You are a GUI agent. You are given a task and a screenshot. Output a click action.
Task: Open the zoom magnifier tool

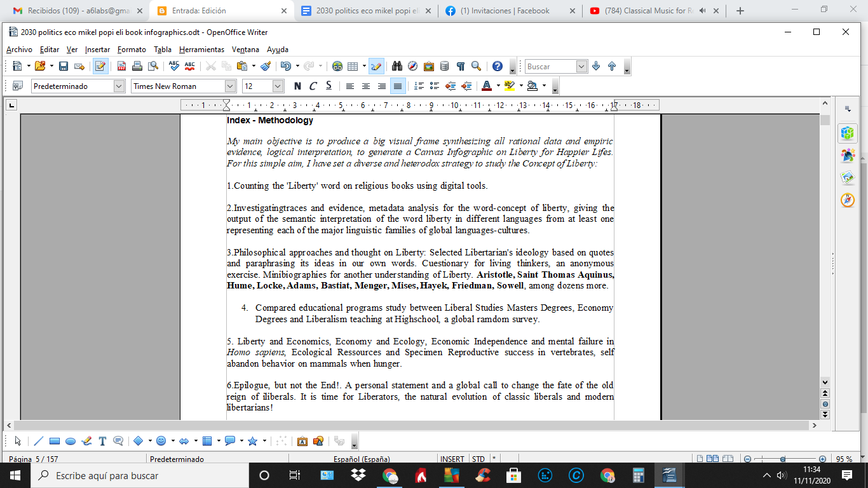(476, 66)
